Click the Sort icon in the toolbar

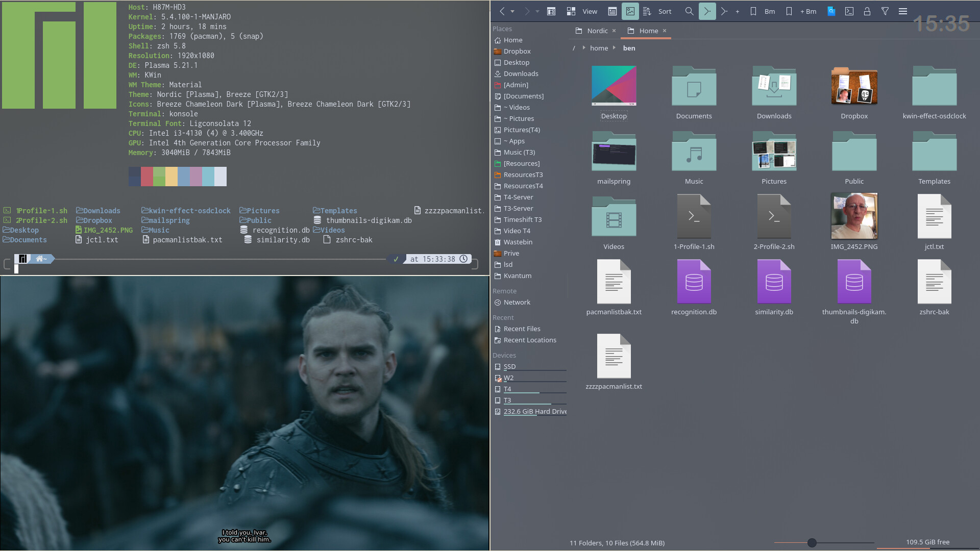coord(647,11)
